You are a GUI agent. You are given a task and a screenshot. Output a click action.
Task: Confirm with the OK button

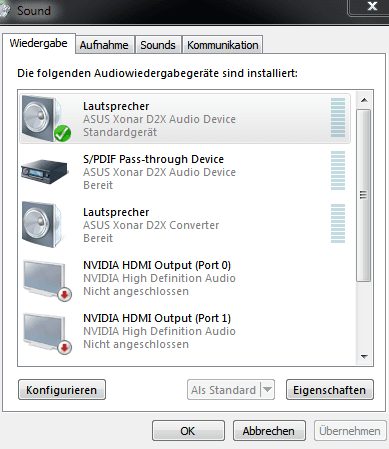(x=188, y=431)
